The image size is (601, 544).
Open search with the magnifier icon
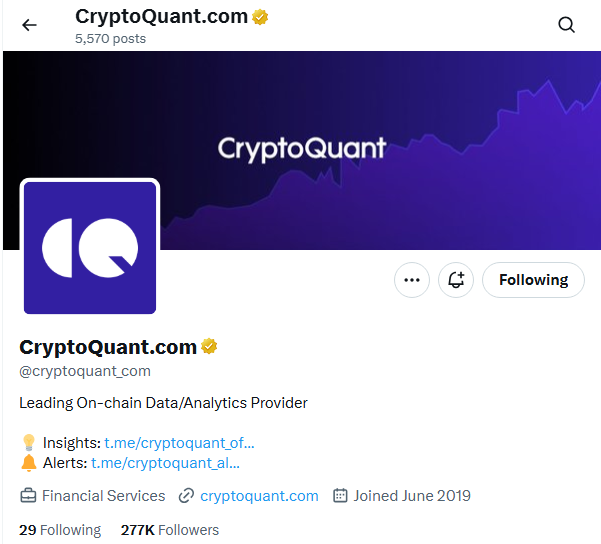click(x=566, y=25)
